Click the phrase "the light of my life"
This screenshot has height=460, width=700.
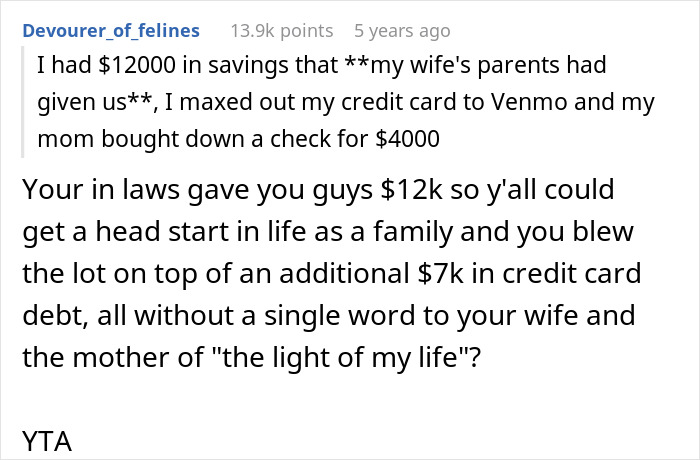(341, 358)
